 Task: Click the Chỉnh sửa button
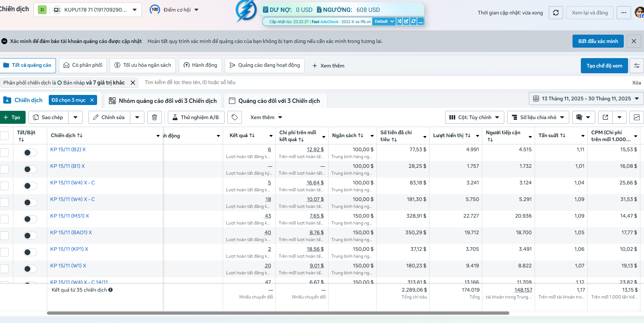[109, 117]
